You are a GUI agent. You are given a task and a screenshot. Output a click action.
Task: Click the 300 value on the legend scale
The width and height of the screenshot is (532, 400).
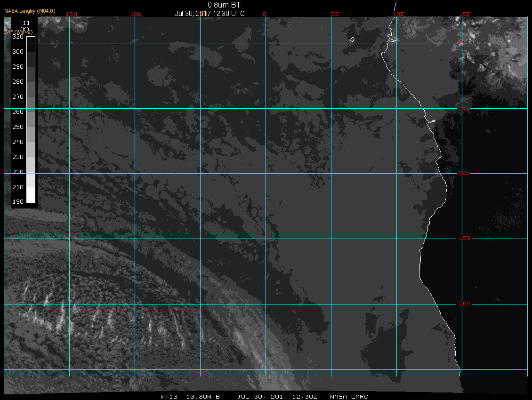(17, 52)
